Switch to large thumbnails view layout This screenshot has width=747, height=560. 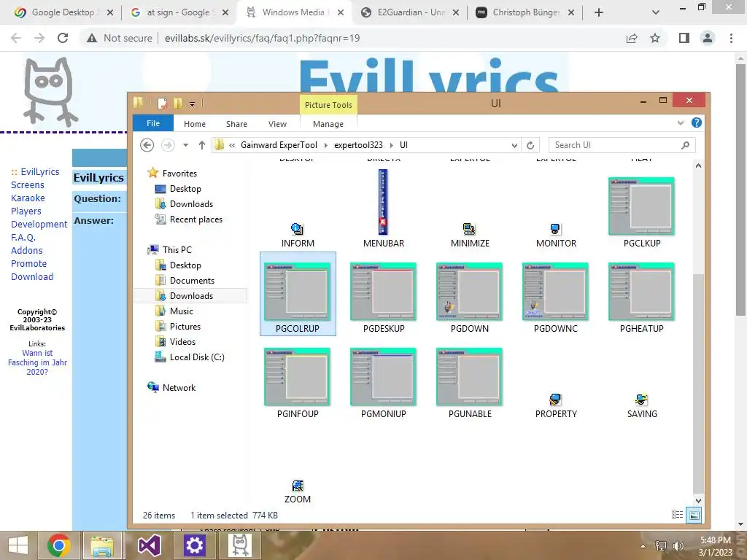(x=694, y=515)
